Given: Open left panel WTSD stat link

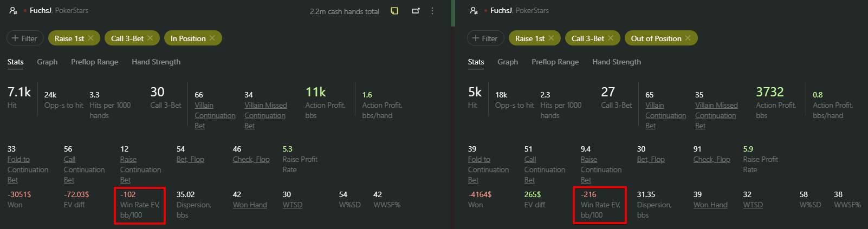Looking at the screenshot, I should coord(293,205).
